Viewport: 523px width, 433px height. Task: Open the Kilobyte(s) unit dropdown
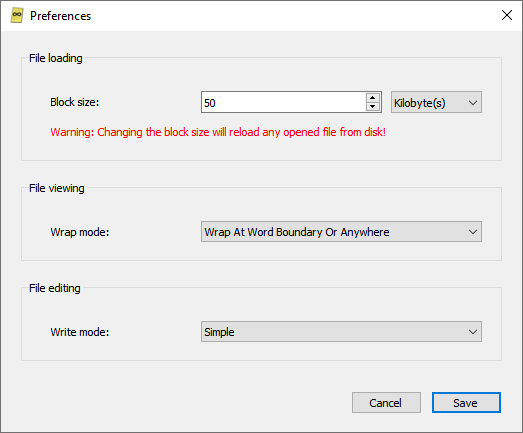point(436,102)
